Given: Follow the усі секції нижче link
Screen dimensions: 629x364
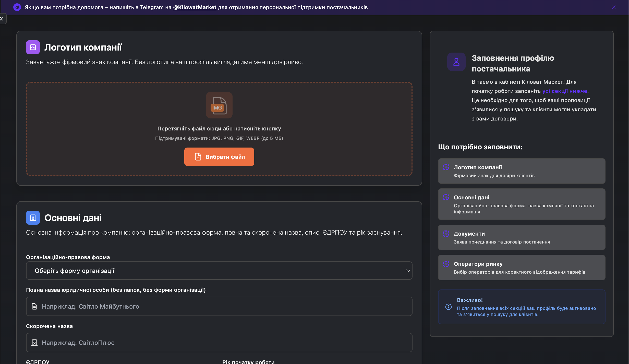Looking at the screenshot, I should [565, 91].
